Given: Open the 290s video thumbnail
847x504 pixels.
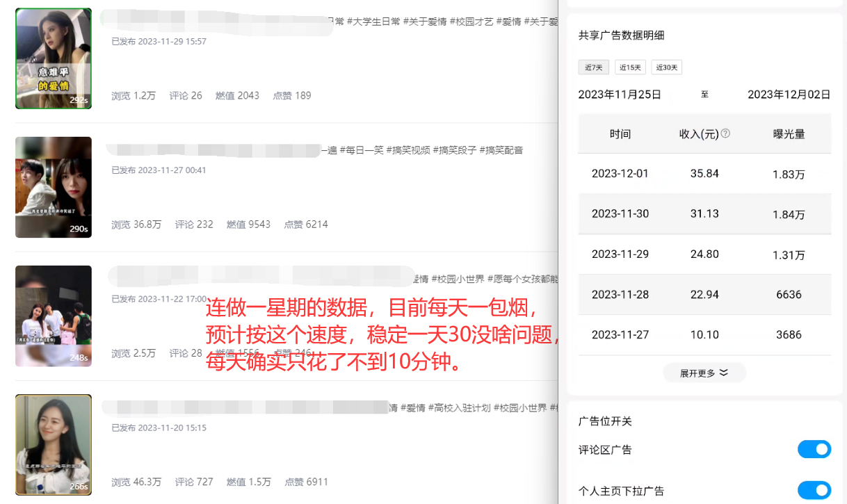Looking at the screenshot, I should pos(54,188).
